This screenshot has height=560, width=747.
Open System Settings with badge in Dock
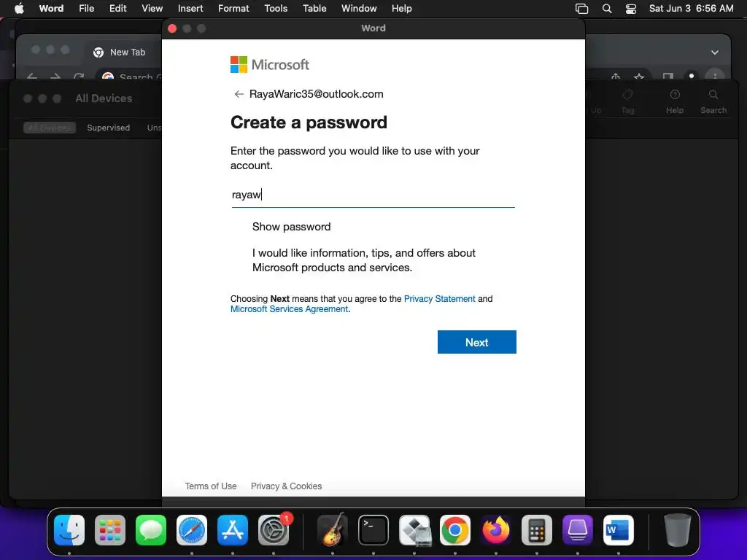(274, 530)
